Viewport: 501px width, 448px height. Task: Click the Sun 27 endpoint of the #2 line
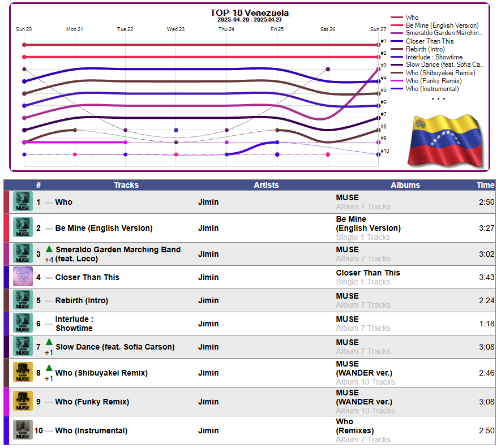[378, 57]
